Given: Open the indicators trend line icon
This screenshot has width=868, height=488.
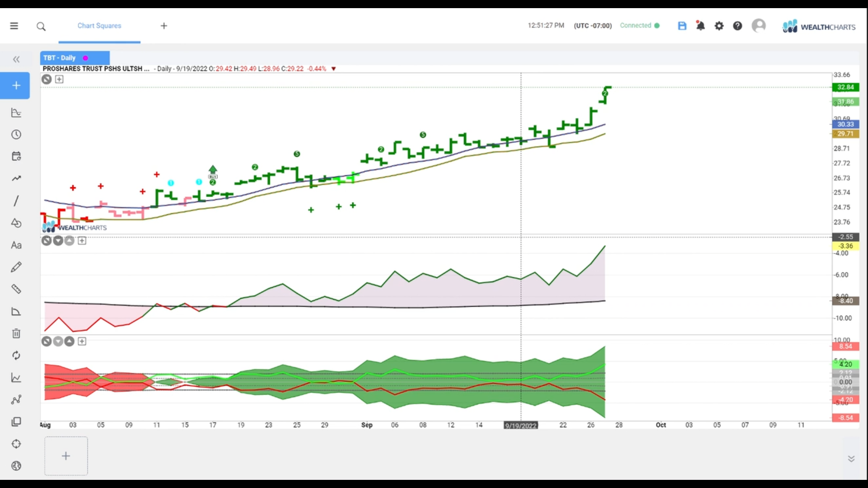Looking at the screenshot, I should [x=16, y=178].
